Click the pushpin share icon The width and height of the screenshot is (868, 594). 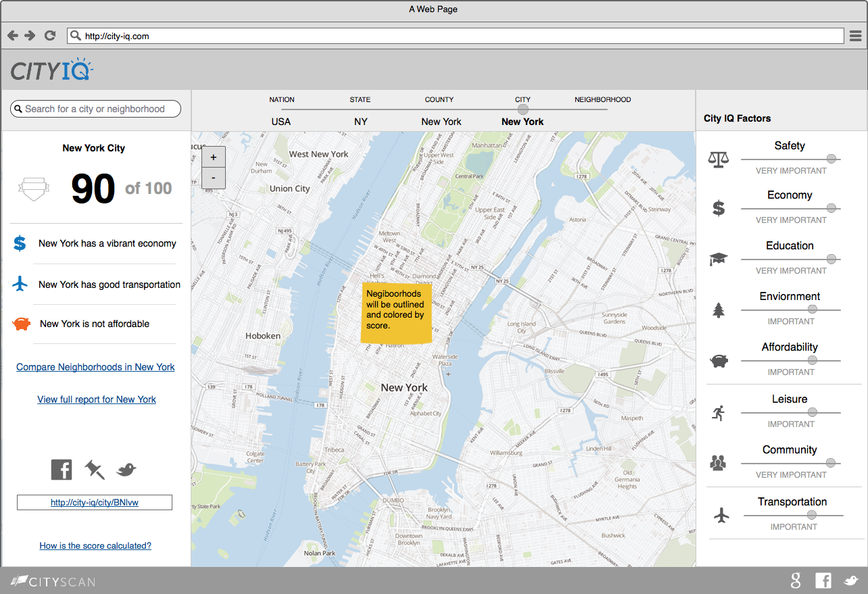pyautogui.click(x=95, y=470)
